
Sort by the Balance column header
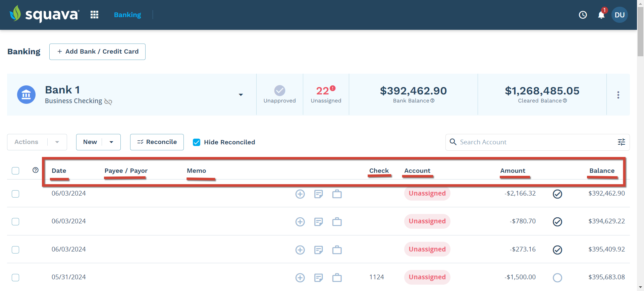[602, 170]
